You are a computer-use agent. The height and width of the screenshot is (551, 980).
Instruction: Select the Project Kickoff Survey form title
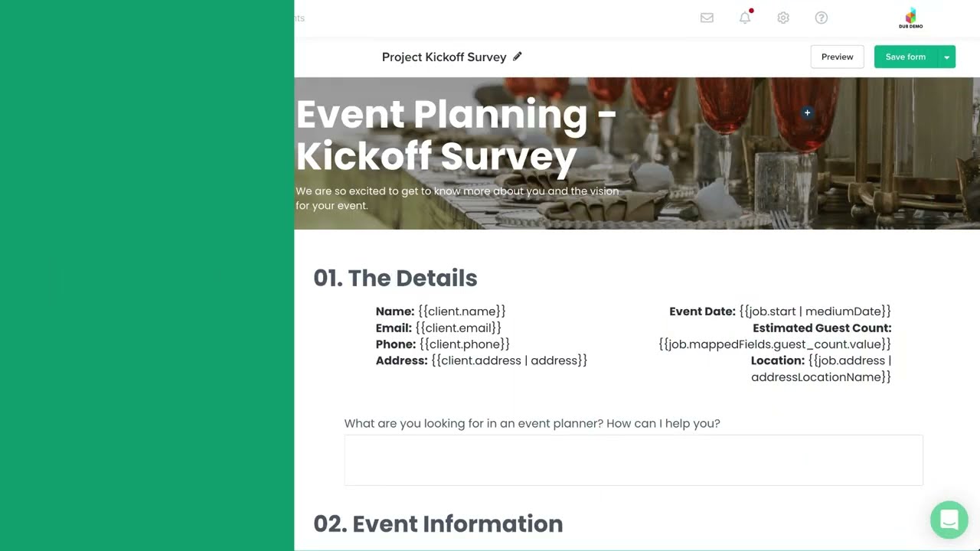(444, 57)
